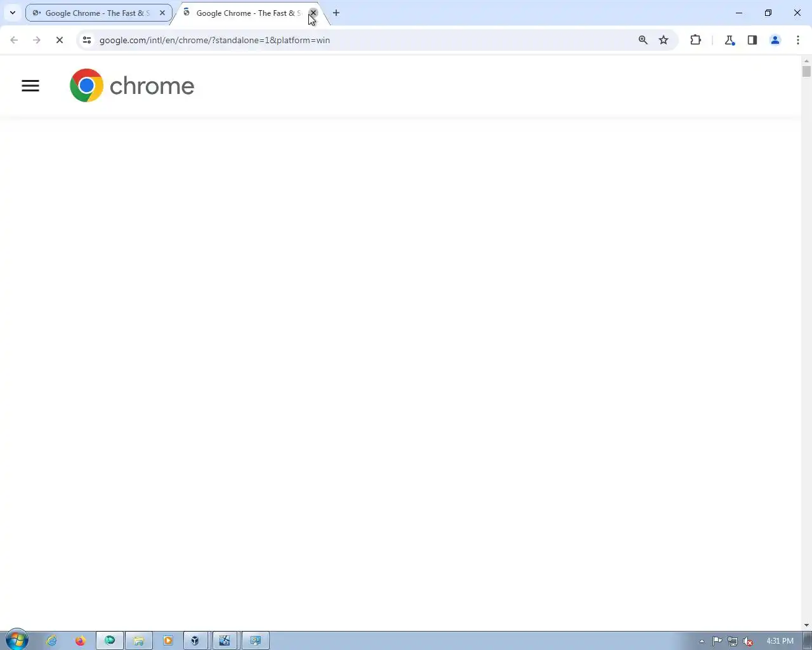Open Chrome Labs flask icon
Screen dimensions: 812x650
(x=730, y=40)
